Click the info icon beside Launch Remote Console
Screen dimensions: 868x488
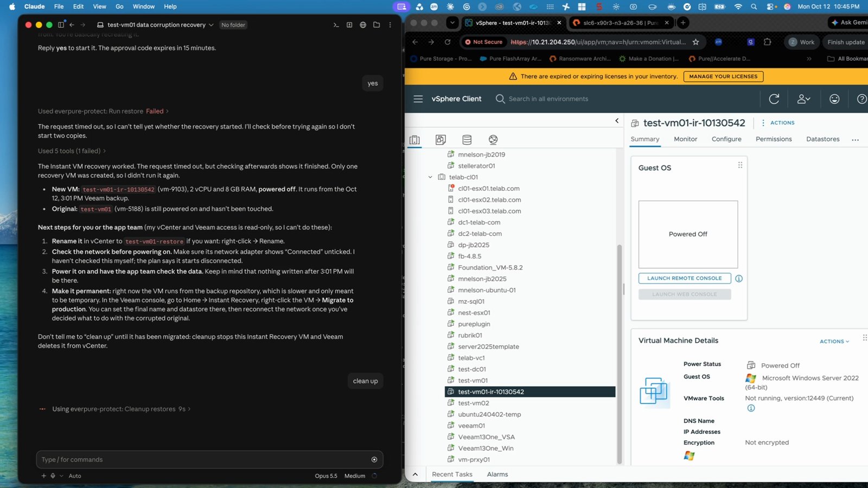click(739, 279)
